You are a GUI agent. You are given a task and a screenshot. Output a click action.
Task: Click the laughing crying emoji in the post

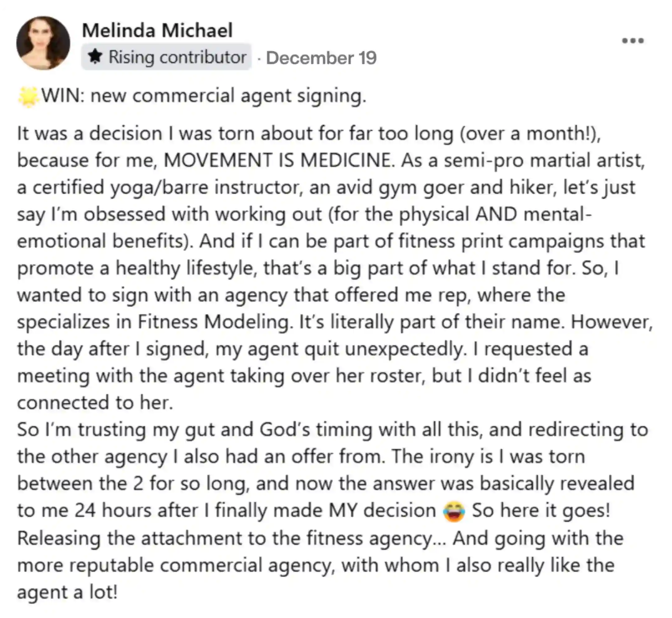[x=454, y=512]
